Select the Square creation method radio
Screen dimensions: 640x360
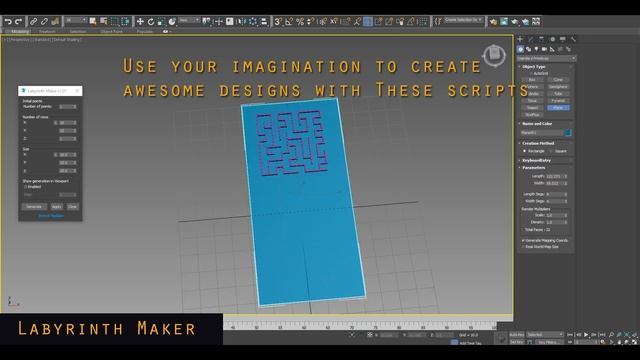[x=551, y=151]
